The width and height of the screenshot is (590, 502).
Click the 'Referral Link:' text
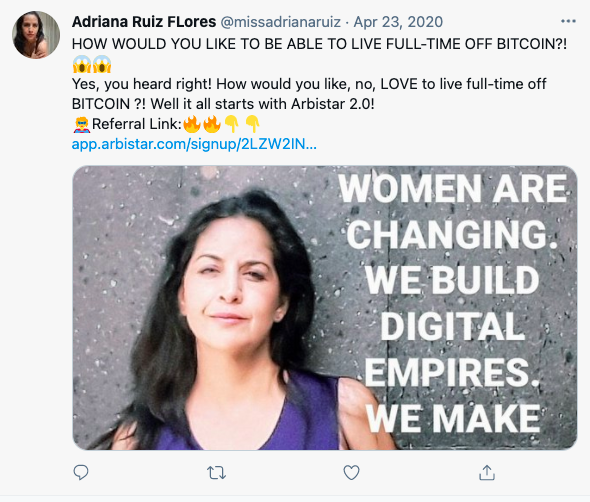click(137, 124)
